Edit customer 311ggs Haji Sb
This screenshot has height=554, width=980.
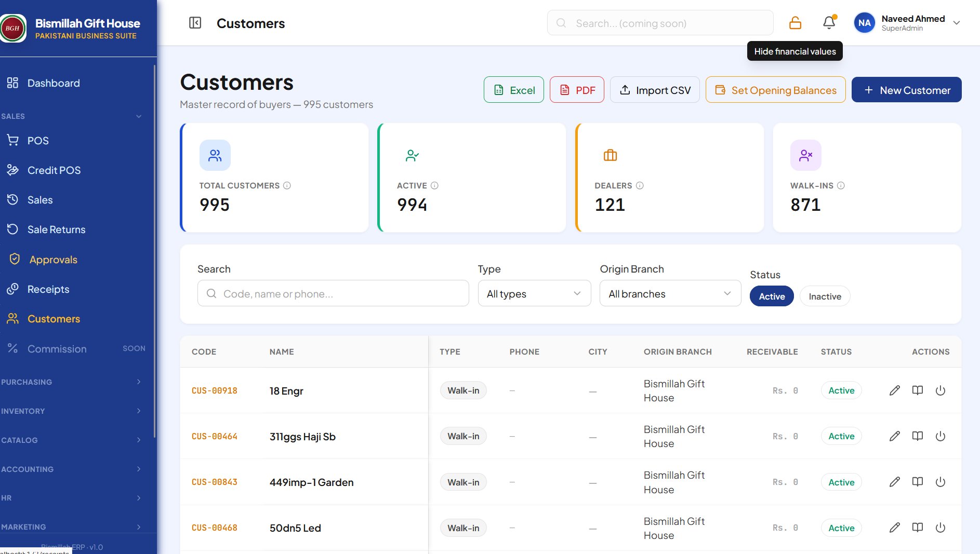894,436
